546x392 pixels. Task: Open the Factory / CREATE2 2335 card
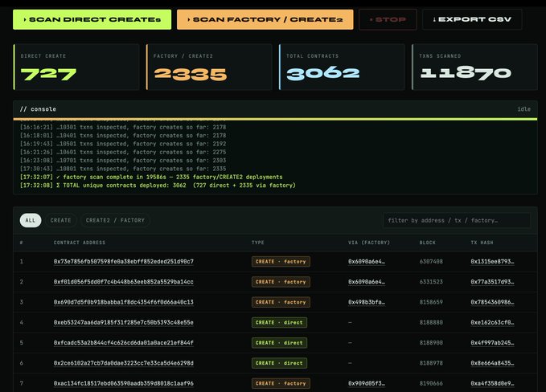(x=209, y=67)
